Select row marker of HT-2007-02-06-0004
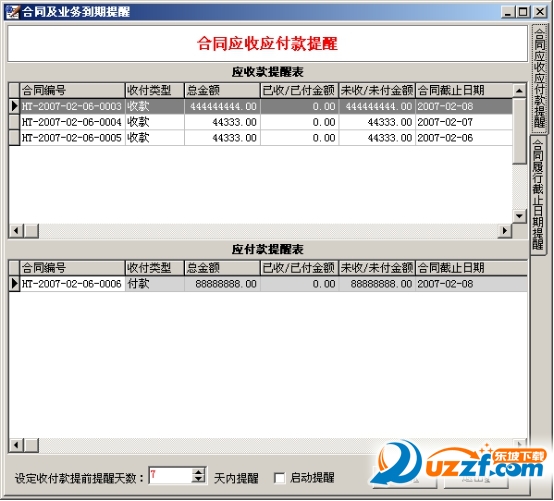This screenshot has width=554, height=501. (14, 122)
